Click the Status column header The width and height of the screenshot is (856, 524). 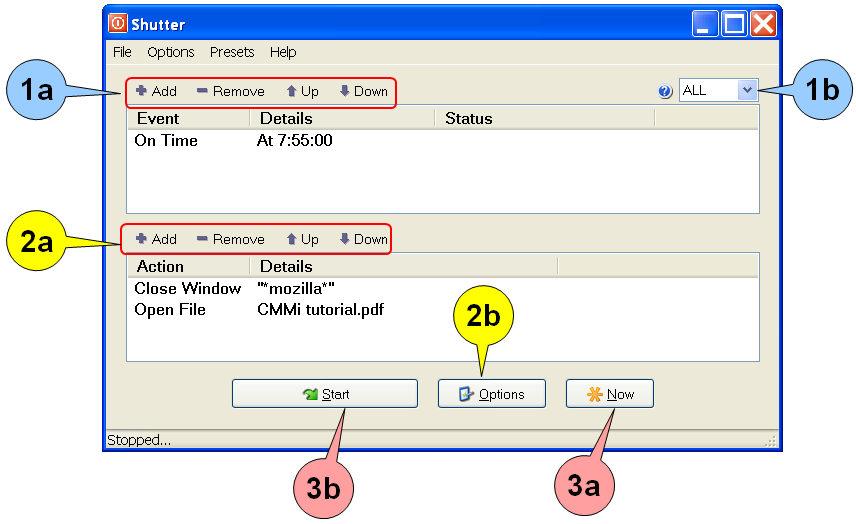pyautogui.click(x=544, y=118)
